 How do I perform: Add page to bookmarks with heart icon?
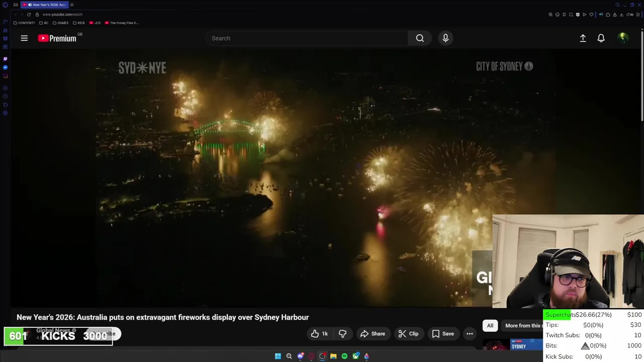591,15
